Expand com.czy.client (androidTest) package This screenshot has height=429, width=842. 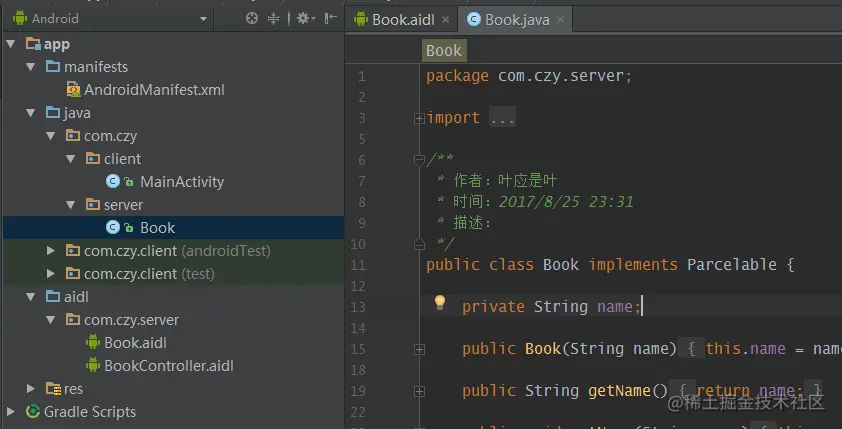pyautogui.click(x=50, y=251)
